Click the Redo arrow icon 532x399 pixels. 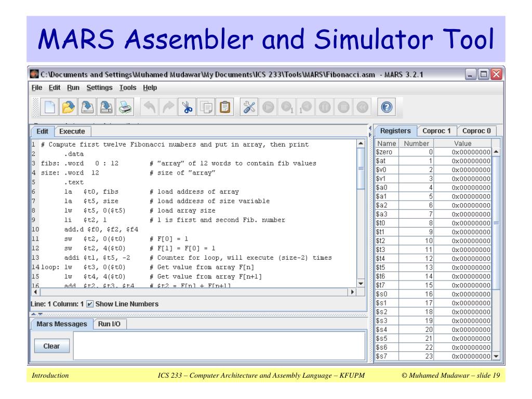[168, 107]
